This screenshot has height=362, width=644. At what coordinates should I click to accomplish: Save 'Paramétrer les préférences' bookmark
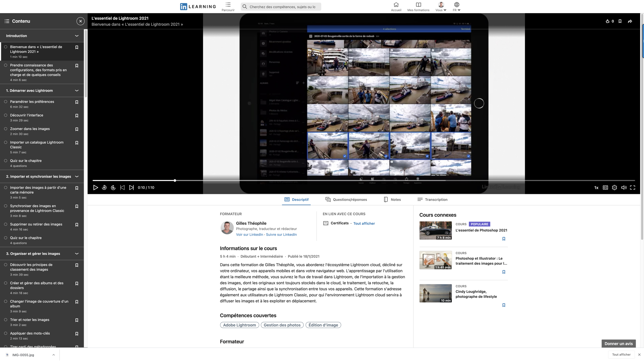(x=77, y=102)
